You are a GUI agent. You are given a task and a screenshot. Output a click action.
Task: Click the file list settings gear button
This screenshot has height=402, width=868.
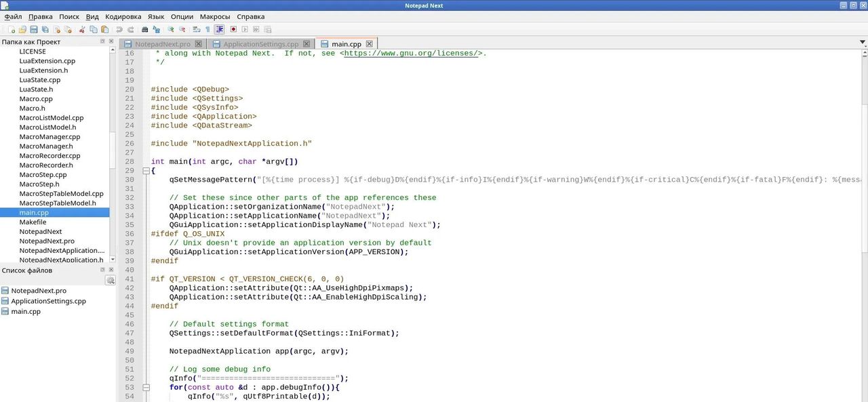110,280
